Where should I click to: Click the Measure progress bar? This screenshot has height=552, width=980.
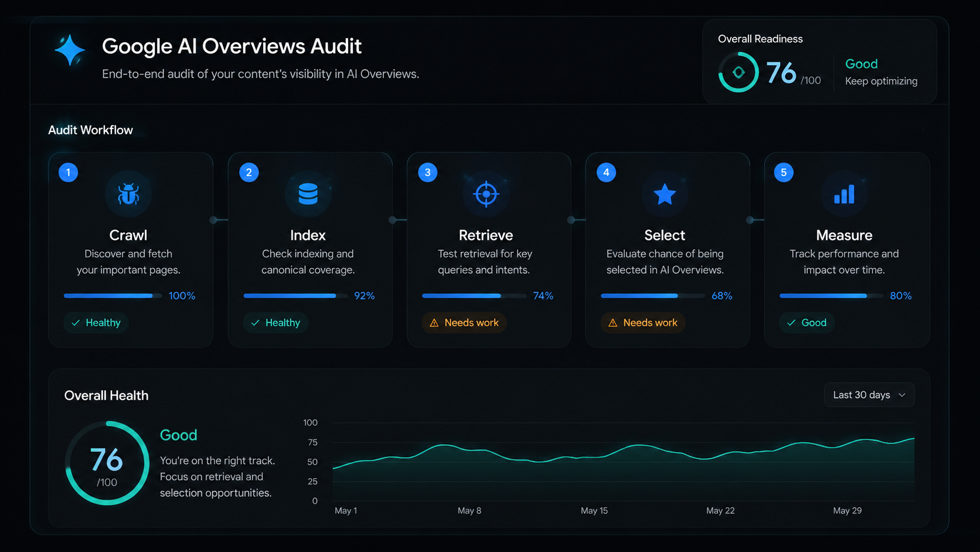pos(831,296)
